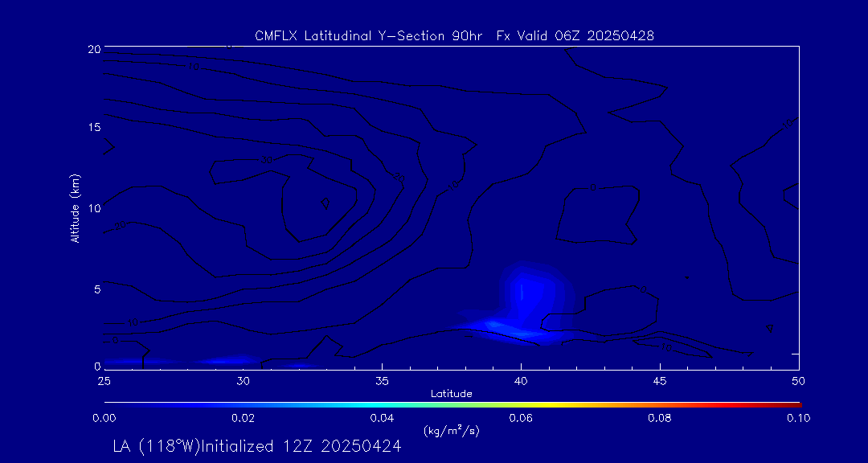
Task: Click the colorbar value 0.02
Action: pos(243,418)
